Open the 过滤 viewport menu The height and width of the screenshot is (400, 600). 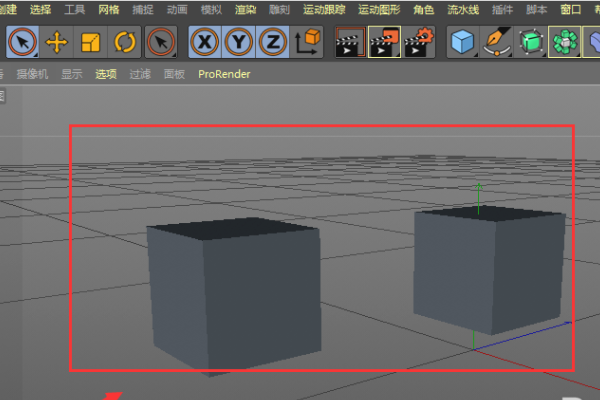[140, 74]
